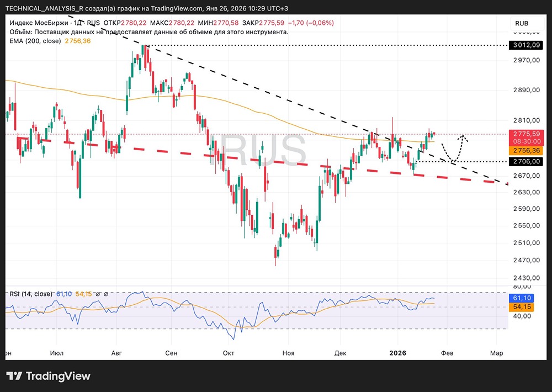Click the blue 61,10 value in RSI legend
The width and height of the screenshot is (552, 392).
64,294
